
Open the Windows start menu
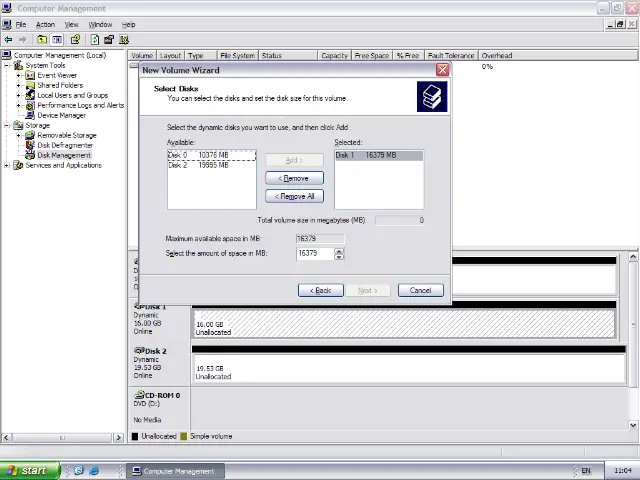pyautogui.click(x=29, y=471)
